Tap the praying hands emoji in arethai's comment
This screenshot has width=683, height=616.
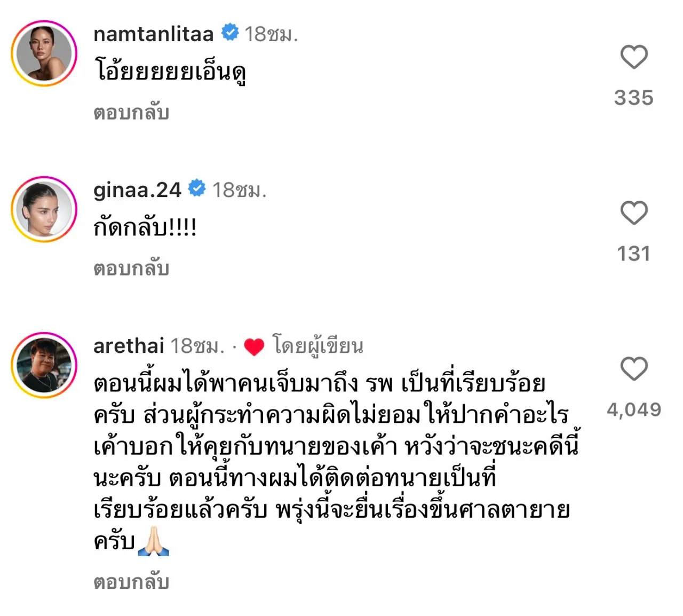153,541
